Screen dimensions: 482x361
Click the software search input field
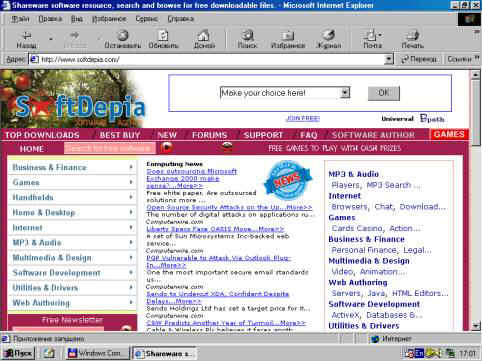[x=110, y=148]
